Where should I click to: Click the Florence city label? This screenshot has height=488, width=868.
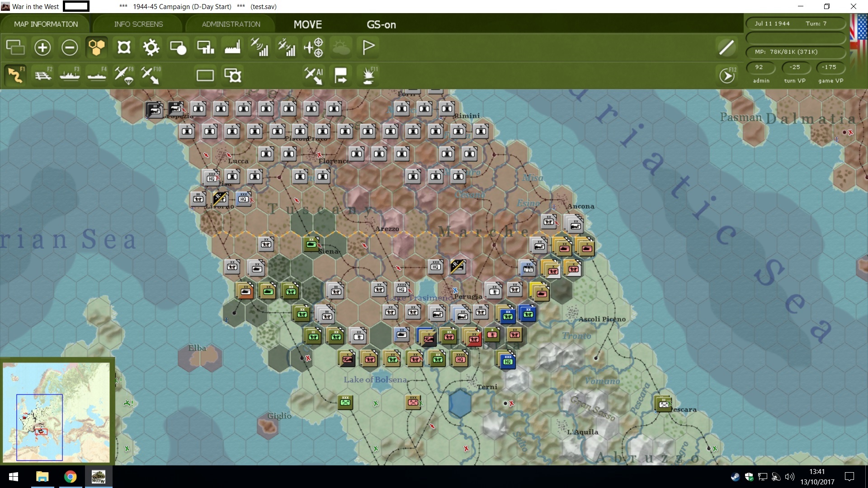[x=334, y=161]
